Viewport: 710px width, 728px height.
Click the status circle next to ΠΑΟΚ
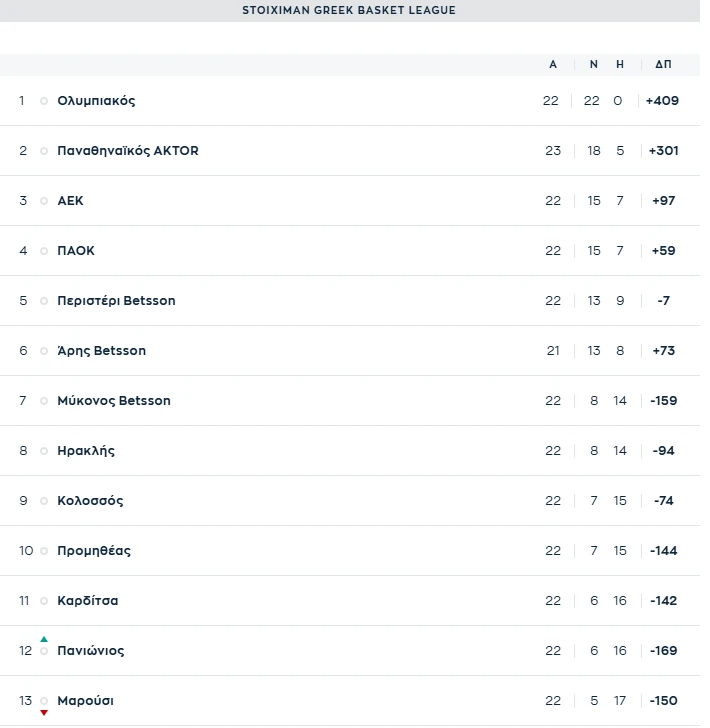click(44, 251)
